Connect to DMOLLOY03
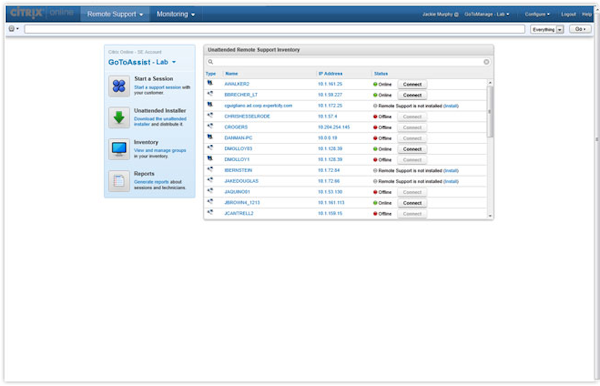This screenshot has width=600, height=386. [x=412, y=149]
